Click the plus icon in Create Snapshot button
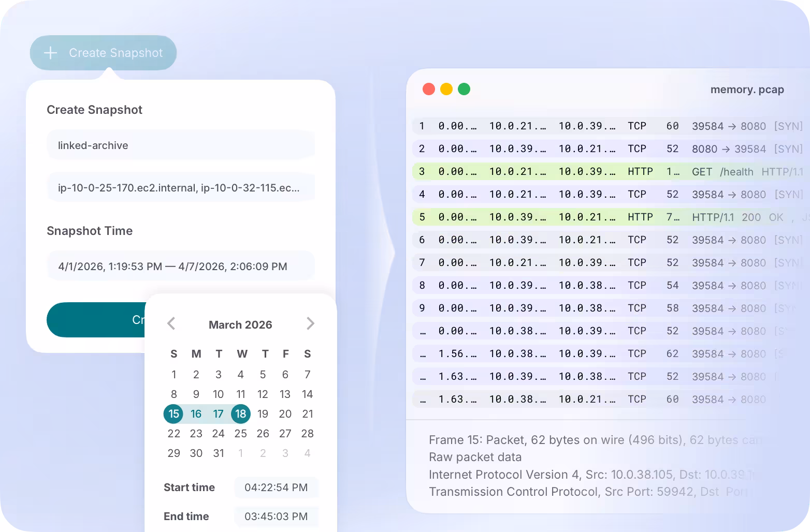This screenshot has width=810, height=532. pyautogui.click(x=50, y=53)
